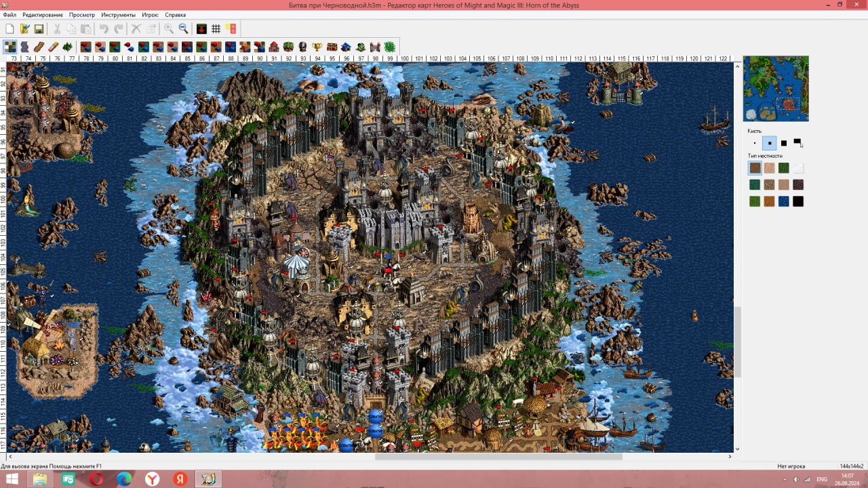This screenshot has height=488, width=868.
Task: Click the round green bush palette icon
Action: click(390, 47)
